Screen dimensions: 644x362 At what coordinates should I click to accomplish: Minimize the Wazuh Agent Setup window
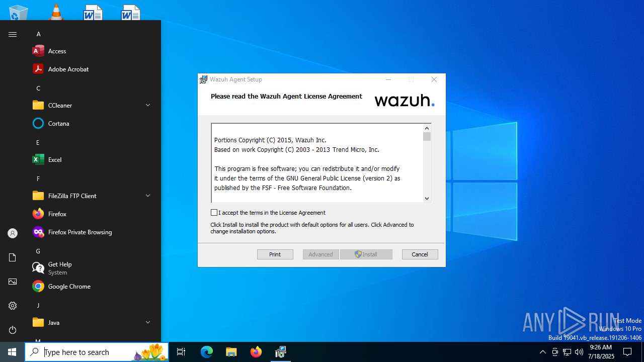coord(388,79)
